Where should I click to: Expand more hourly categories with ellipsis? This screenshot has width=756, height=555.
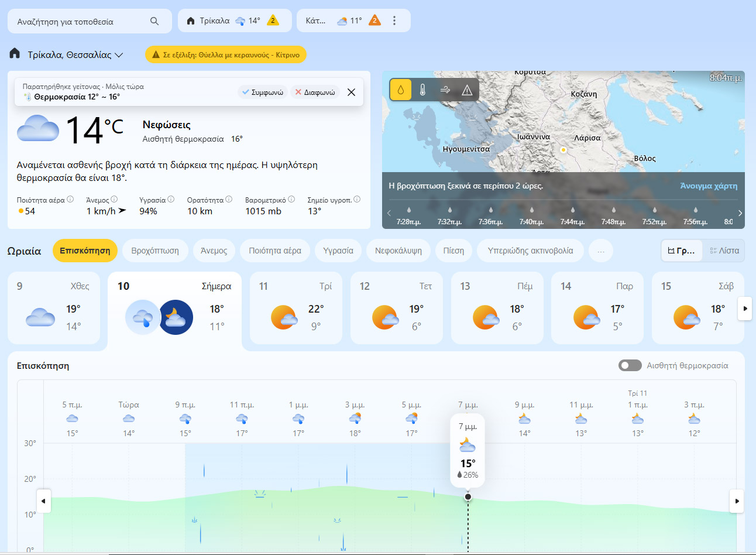(600, 251)
